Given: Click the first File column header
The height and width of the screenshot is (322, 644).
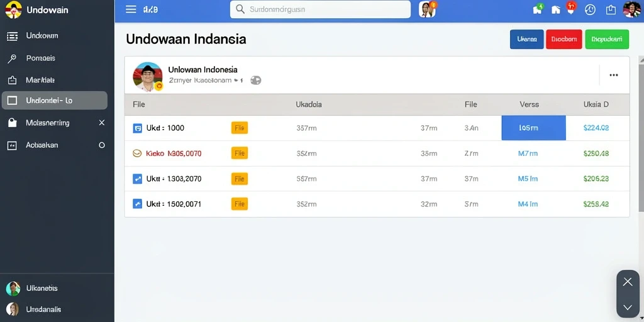Looking at the screenshot, I should [x=139, y=104].
